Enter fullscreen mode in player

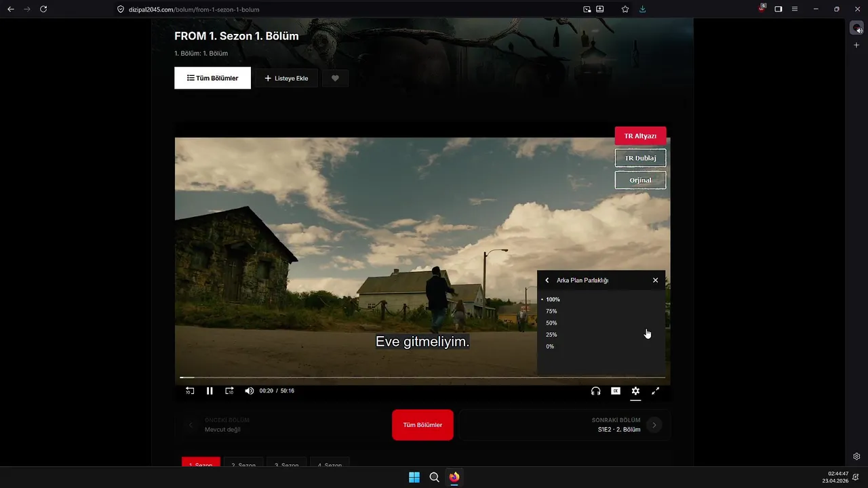[656, 391]
